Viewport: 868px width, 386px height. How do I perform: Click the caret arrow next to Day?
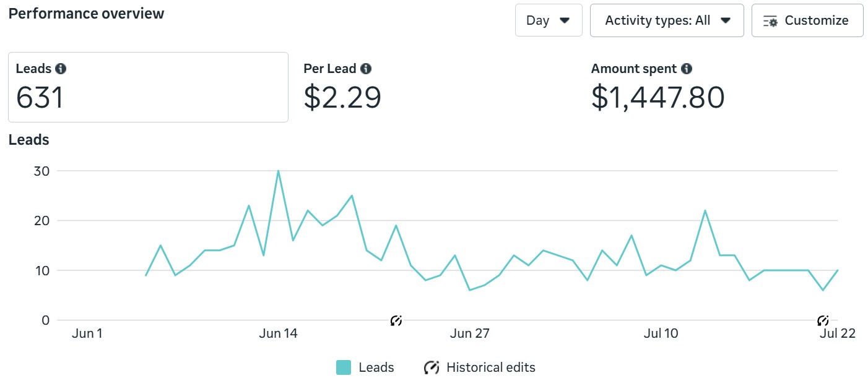[564, 20]
